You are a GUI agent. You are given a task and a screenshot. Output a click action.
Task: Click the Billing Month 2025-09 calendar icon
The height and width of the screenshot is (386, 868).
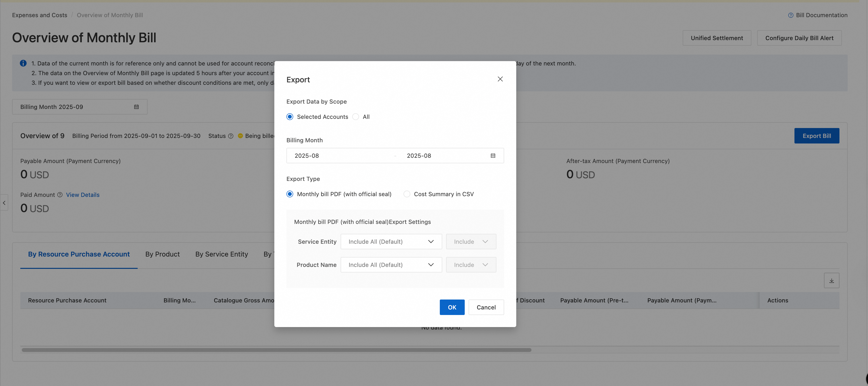coord(136,107)
